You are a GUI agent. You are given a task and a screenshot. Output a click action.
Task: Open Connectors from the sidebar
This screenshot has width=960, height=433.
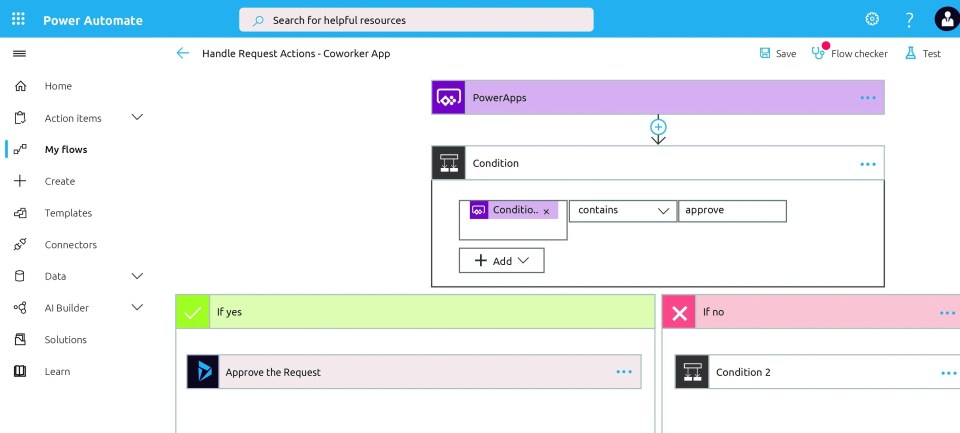click(x=70, y=245)
